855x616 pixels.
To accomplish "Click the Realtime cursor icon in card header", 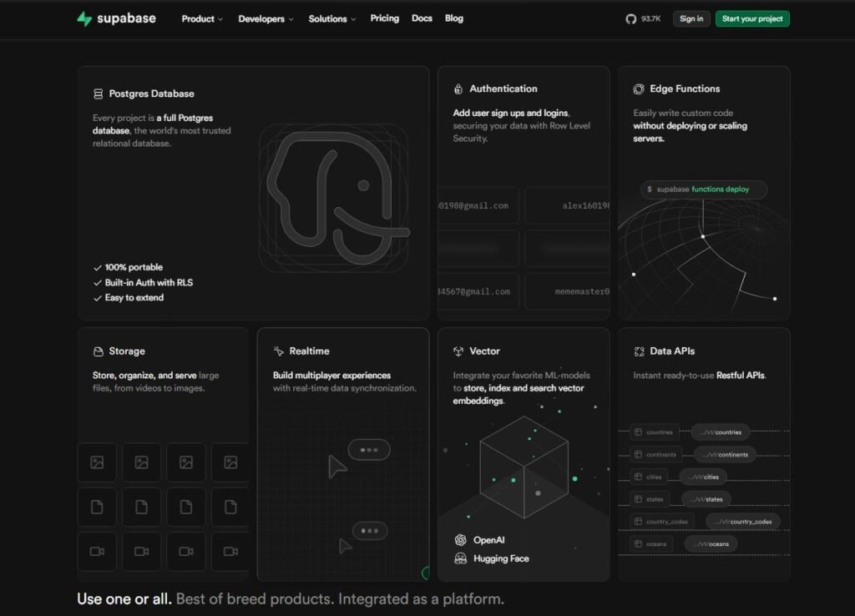I will 279,351.
